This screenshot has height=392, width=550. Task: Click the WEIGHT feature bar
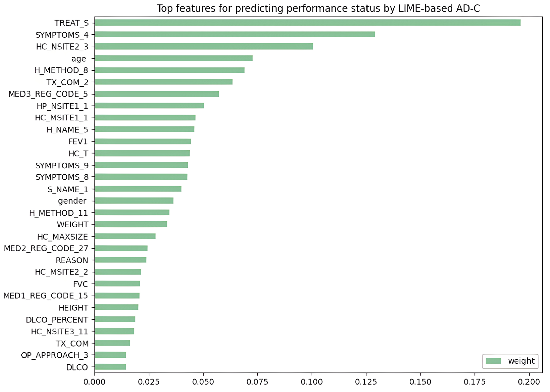(131, 224)
